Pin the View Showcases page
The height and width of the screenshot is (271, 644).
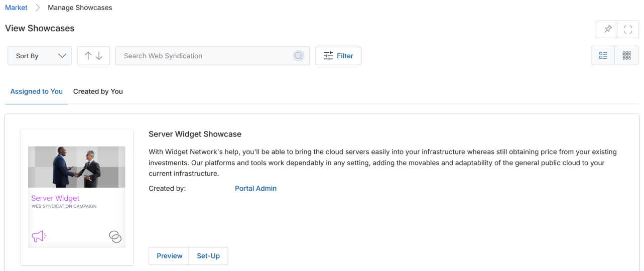pos(607,29)
